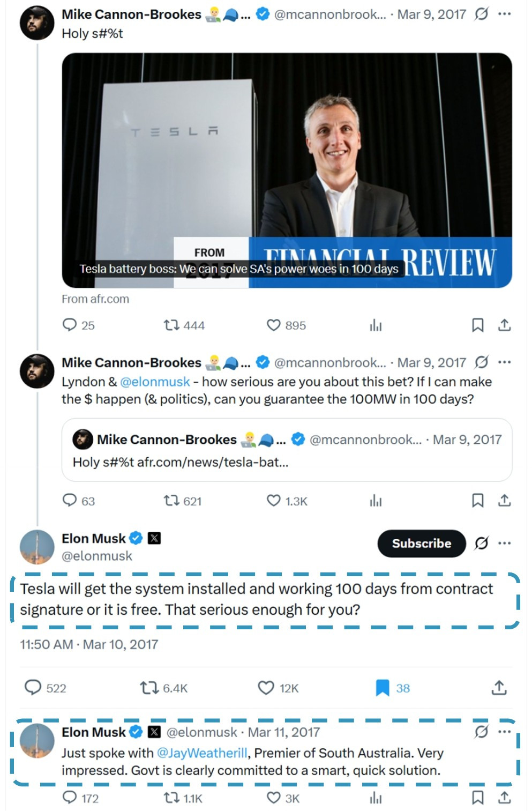Subscribe to Elon Musk
This screenshot has height=811, width=532.
coord(421,544)
